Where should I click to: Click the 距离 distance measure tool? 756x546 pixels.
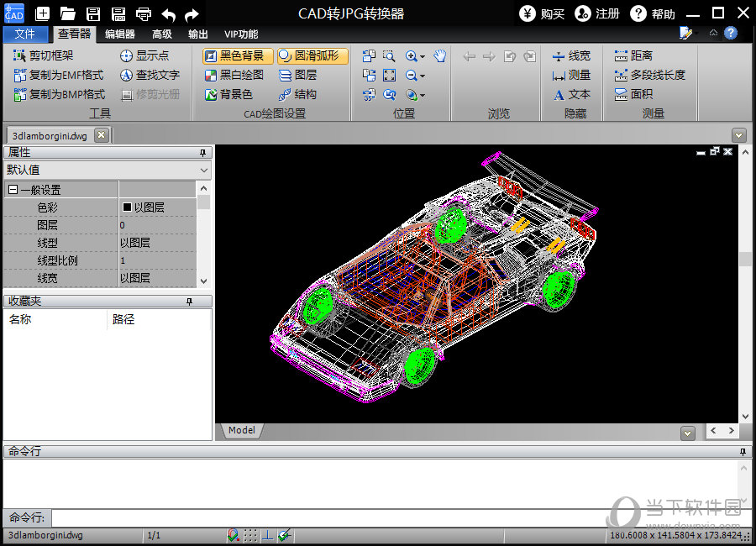point(633,55)
